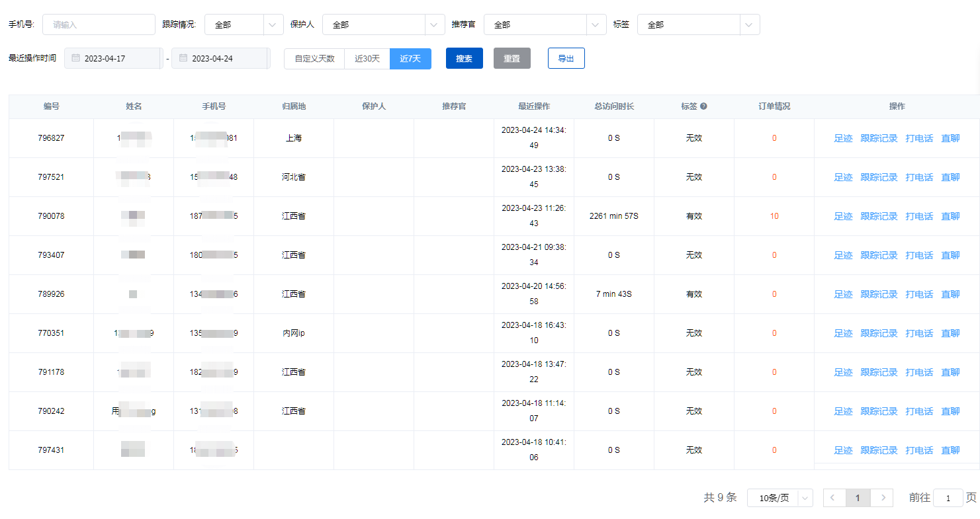Click 打电话 for row 770351
980x519 pixels.
[x=919, y=333]
